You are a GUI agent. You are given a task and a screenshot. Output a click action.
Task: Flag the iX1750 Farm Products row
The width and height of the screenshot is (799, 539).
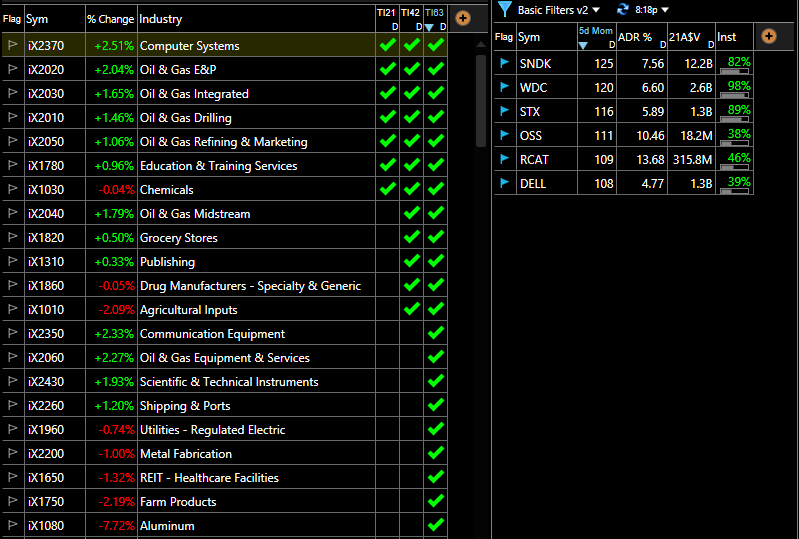[x=13, y=500]
